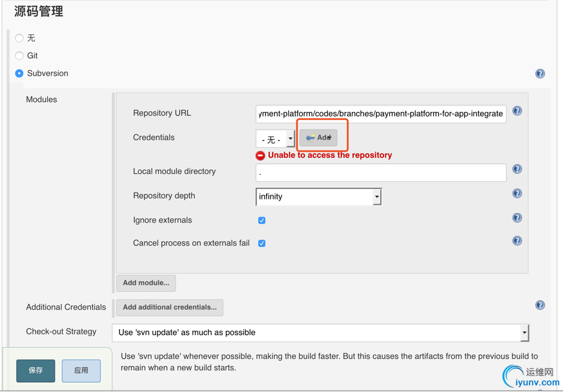This screenshot has width=563, height=392.
Task: Open the Credentials dropdown
Action: point(275,139)
